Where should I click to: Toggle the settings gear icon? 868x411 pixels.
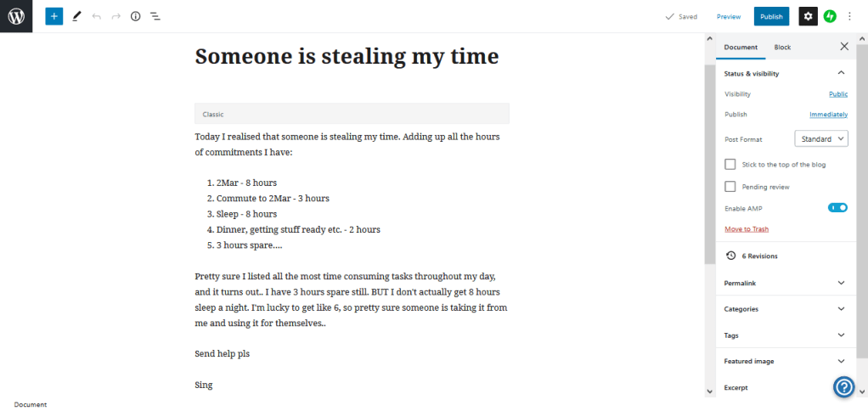tap(808, 16)
